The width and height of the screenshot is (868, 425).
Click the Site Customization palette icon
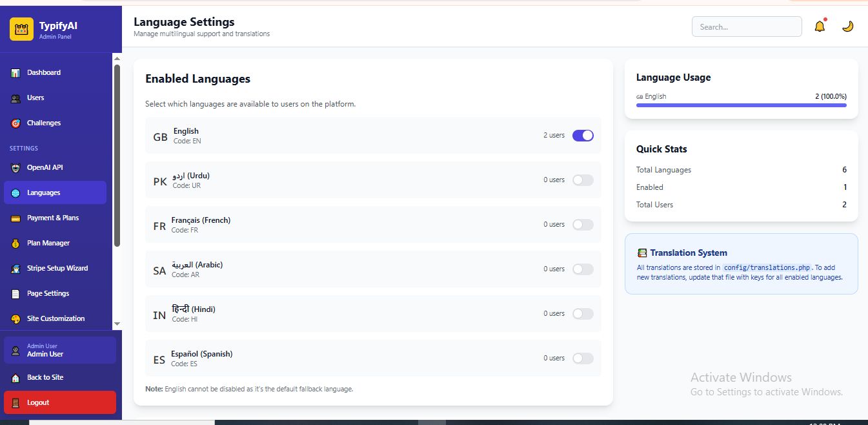tap(15, 319)
